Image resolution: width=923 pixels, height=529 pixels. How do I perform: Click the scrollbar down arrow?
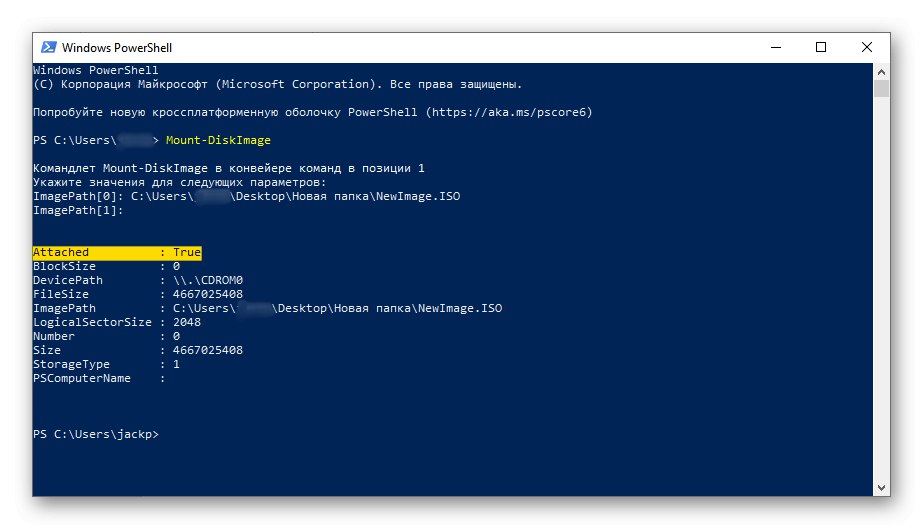[x=881, y=487]
